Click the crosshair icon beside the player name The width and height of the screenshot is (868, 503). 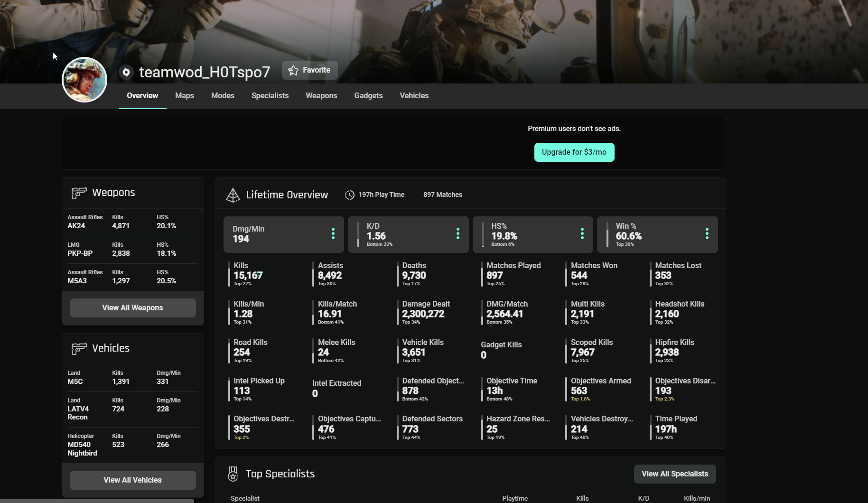[x=125, y=72]
